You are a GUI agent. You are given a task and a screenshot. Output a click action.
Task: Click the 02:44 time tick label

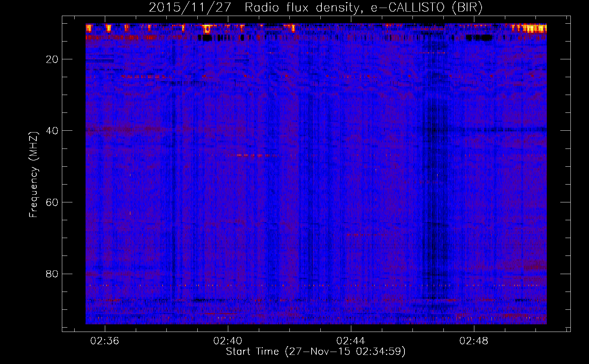351,341
